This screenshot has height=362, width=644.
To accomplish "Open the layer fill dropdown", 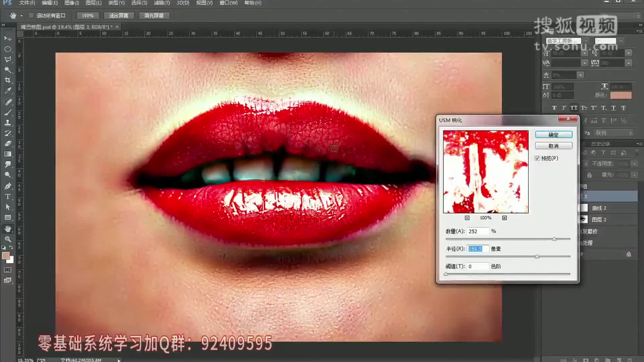I will click(x=634, y=175).
